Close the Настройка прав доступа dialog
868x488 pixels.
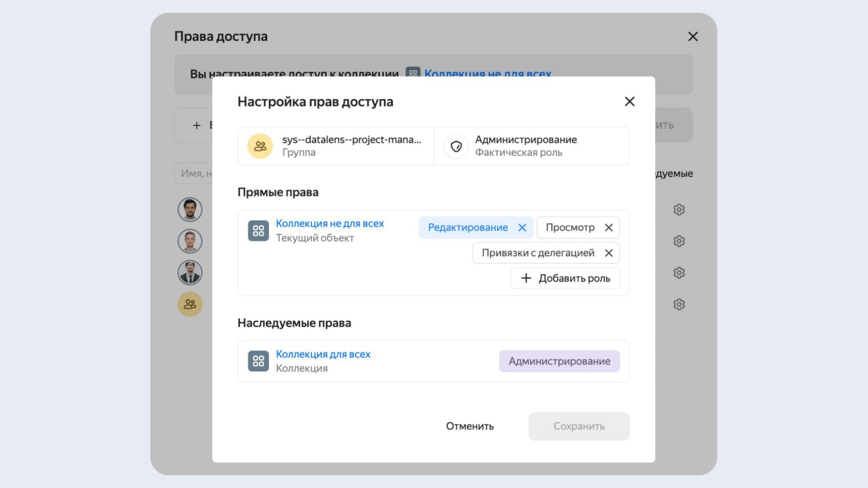630,101
